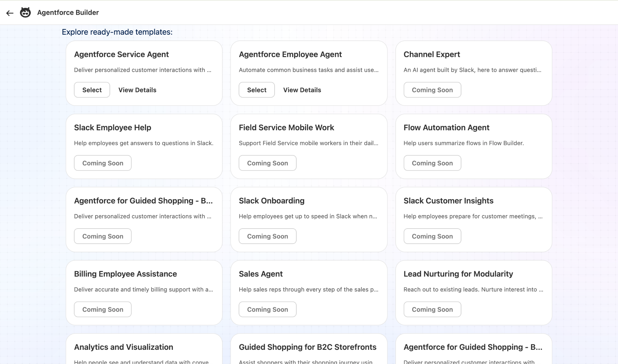The height and width of the screenshot is (364, 618).
Task: Click 'Help employees get answers to questions' text
Action: (x=144, y=143)
